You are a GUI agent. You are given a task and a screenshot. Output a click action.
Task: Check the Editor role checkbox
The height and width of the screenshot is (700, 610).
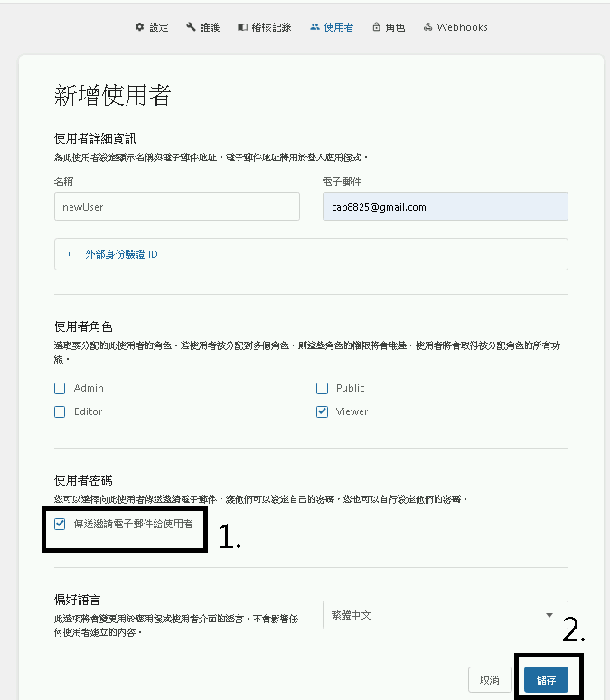click(x=60, y=411)
